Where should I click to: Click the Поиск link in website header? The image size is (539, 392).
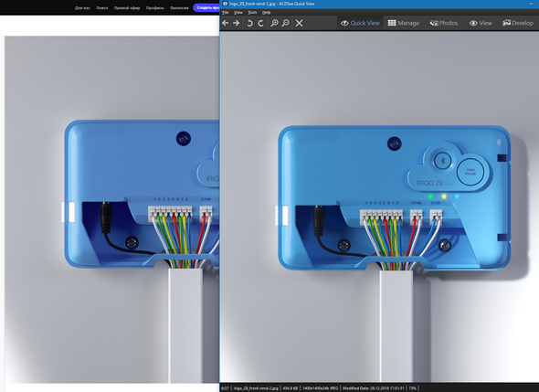pos(102,8)
